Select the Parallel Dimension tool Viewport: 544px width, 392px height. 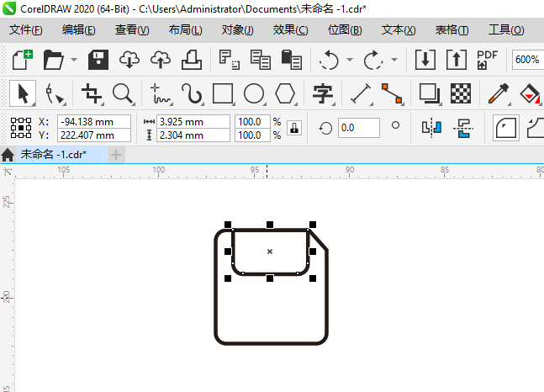[x=362, y=93]
